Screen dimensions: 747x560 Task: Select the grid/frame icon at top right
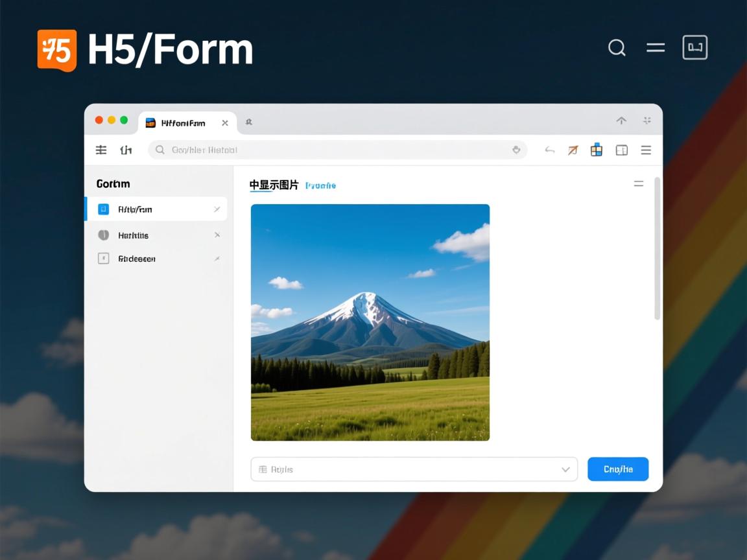tap(694, 47)
